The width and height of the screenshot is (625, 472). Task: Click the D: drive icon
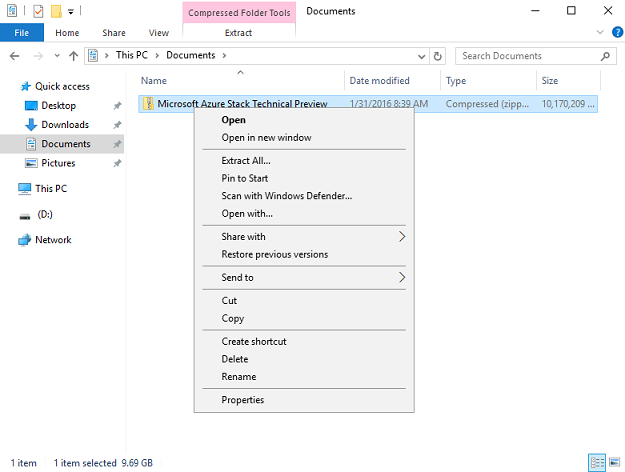(x=25, y=216)
